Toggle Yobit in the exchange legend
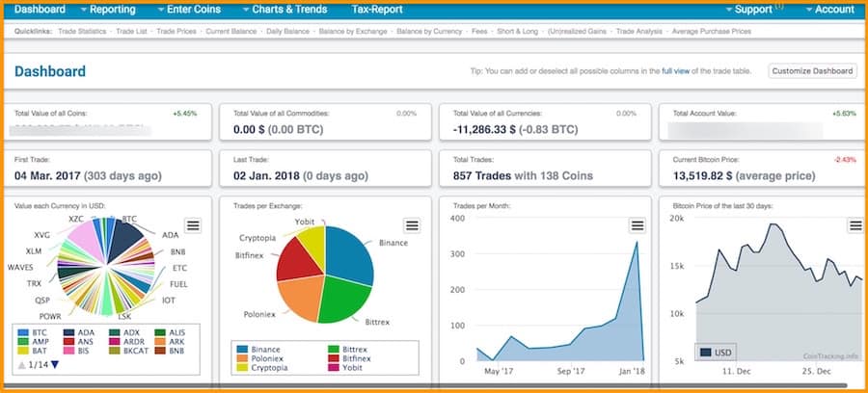 (343, 367)
